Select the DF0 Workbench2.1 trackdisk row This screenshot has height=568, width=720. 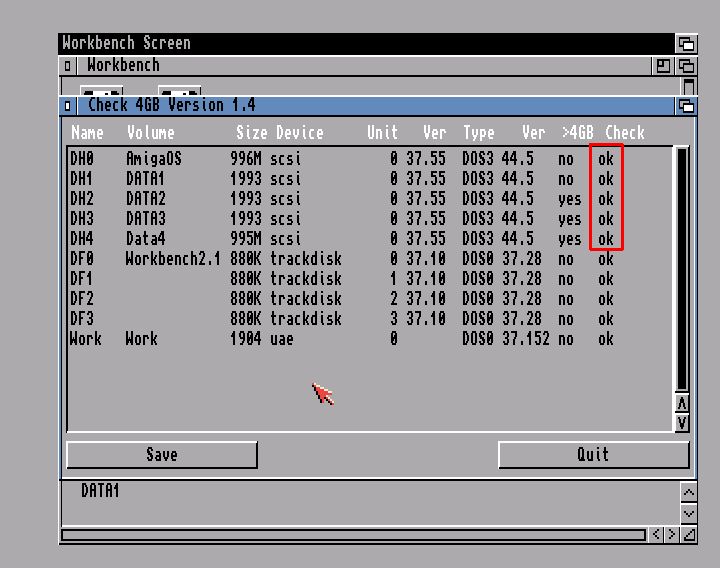(340, 259)
